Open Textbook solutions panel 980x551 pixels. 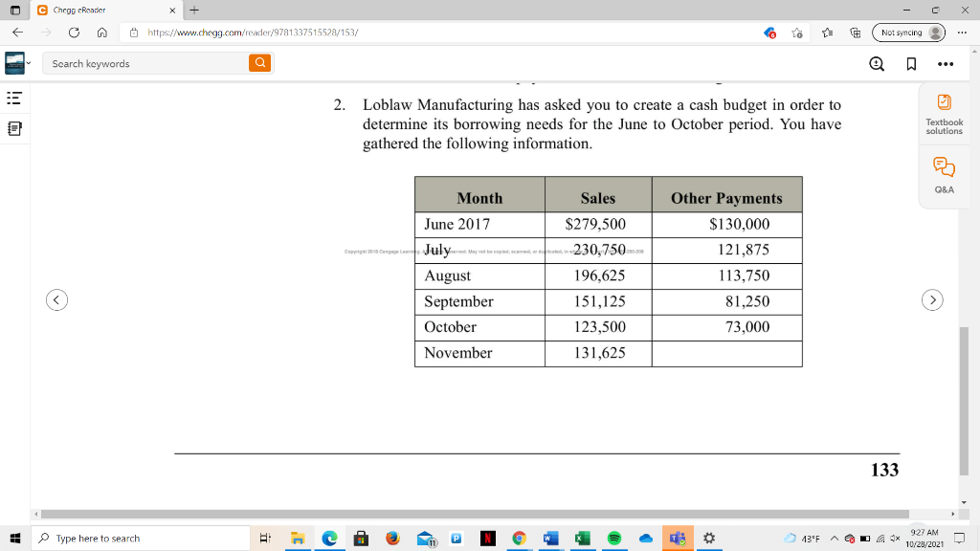[x=944, y=115]
